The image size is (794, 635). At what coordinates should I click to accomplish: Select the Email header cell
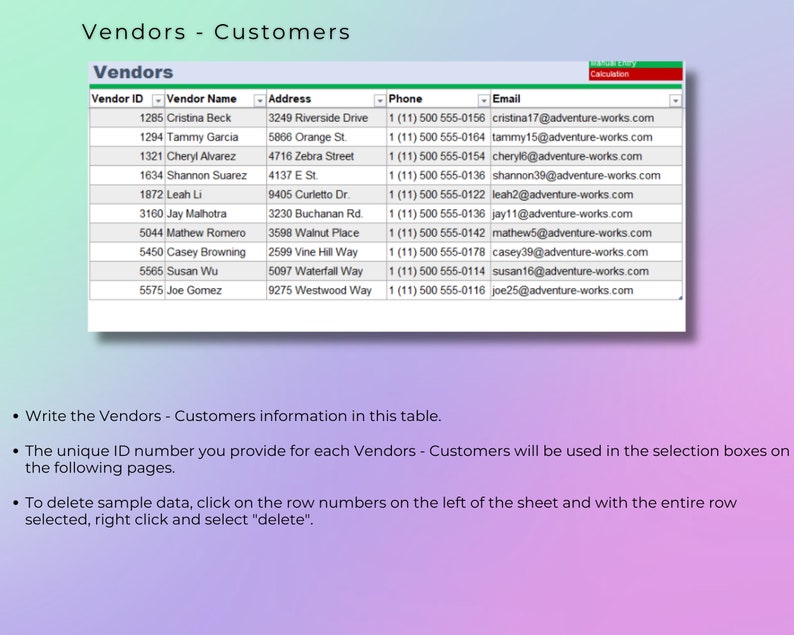[586, 99]
